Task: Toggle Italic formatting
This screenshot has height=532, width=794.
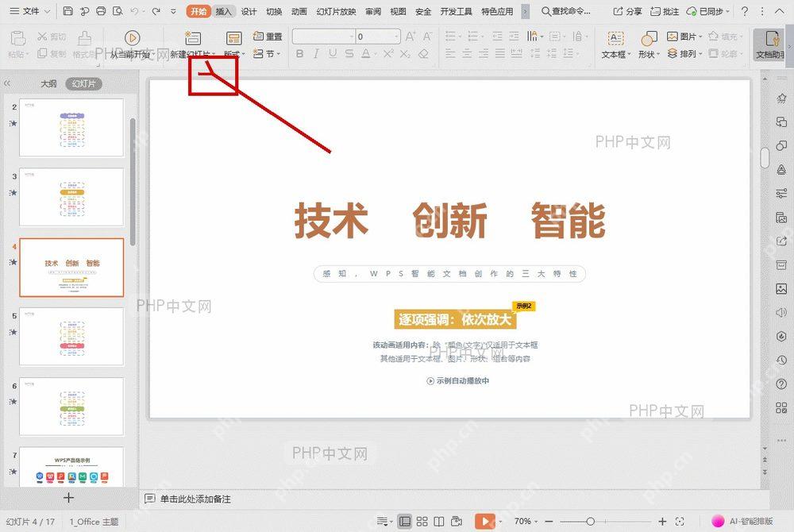Action: tap(316, 53)
